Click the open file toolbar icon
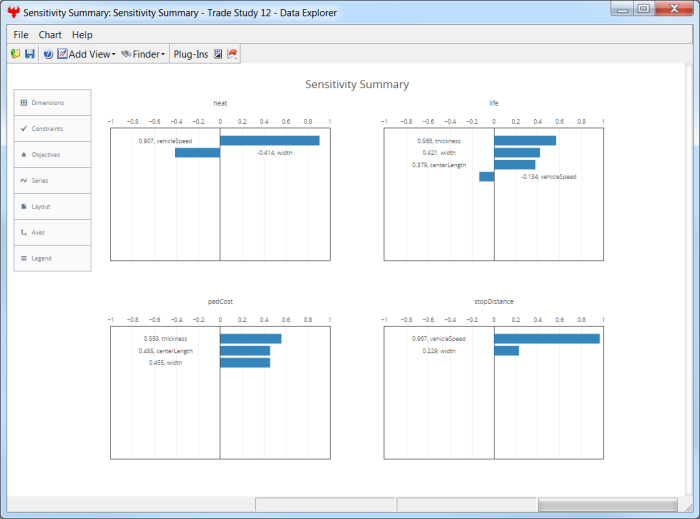Image resolution: width=700 pixels, height=519 pixels. pos(16,54)
